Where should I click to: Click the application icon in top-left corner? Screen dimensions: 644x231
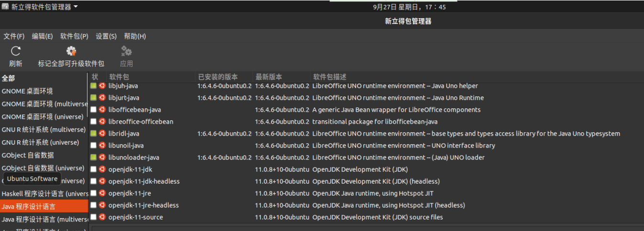5,7
